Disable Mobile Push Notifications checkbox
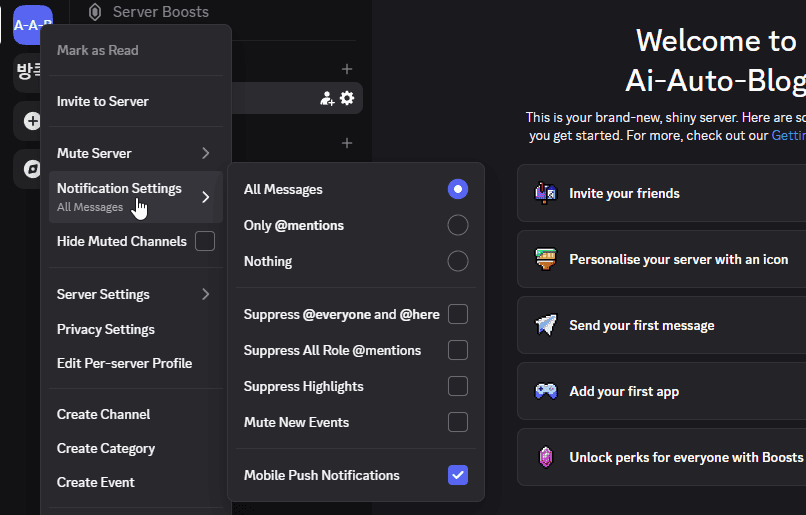Viewport: 806px width, 515px height. [457, 475]
